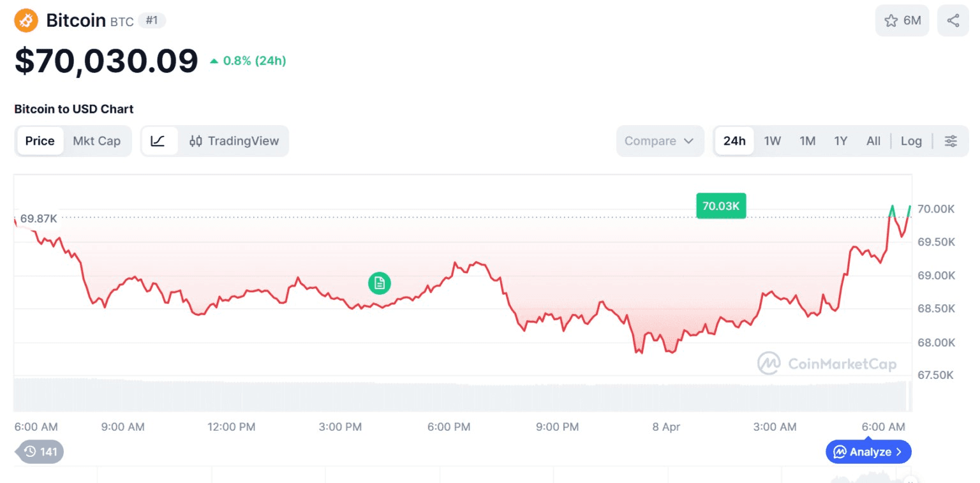Switch to TradingView candlestick chart

pyautogui.click(x=234, y=141)
